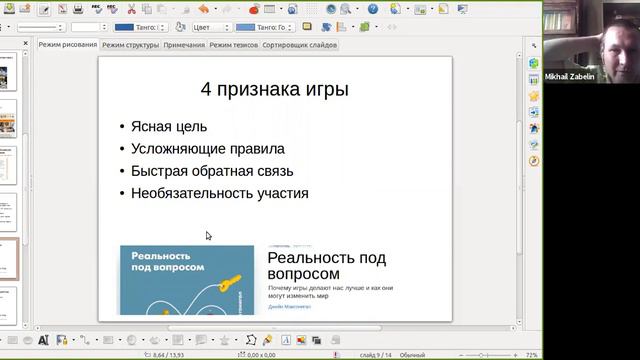Toggle Edit Points mode
The image size is (640, 360).
click(251, 340)
